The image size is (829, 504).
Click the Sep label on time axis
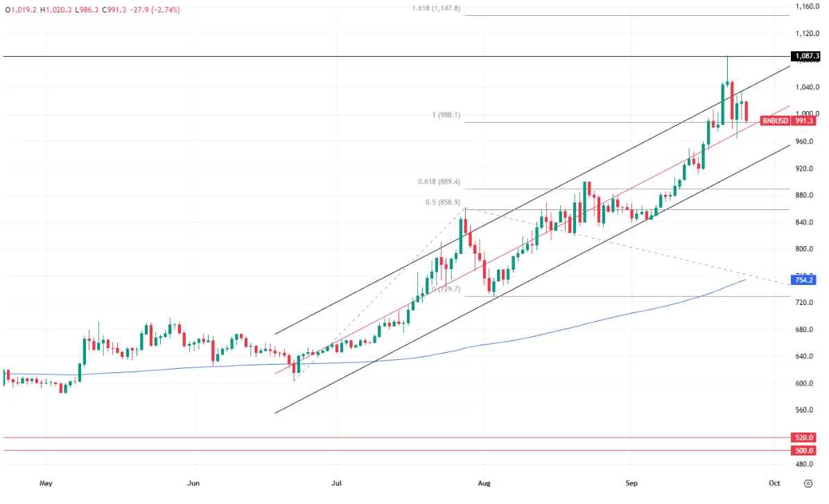tap(631, 483)
